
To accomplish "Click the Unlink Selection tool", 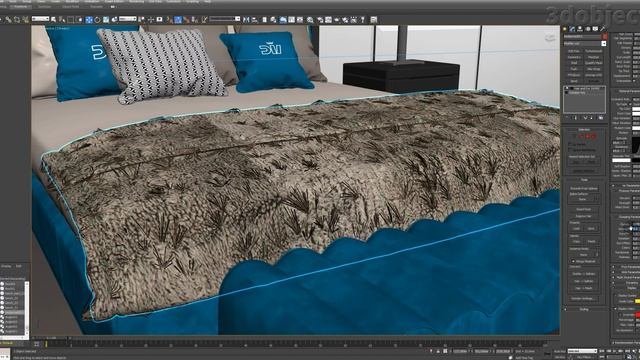I will 17,19.
